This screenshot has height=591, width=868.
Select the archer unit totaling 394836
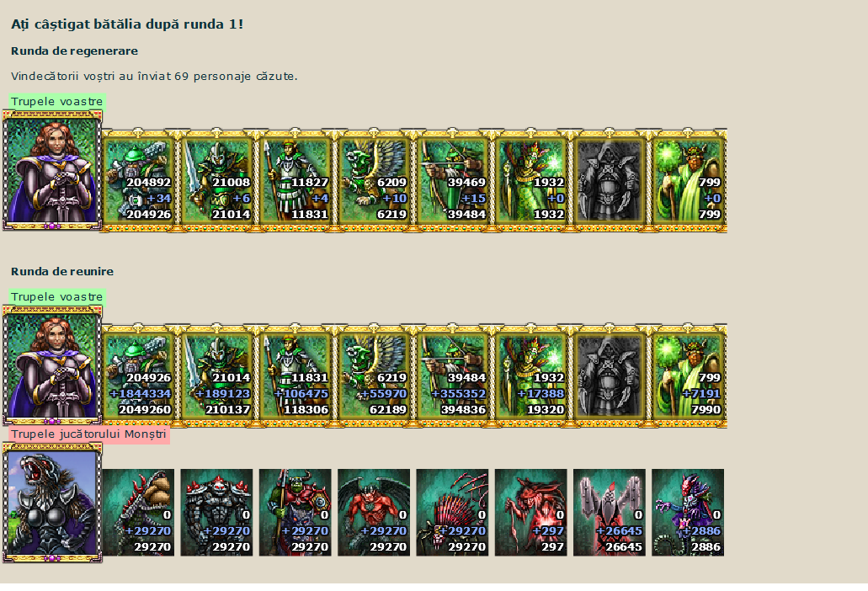[453, 376]
